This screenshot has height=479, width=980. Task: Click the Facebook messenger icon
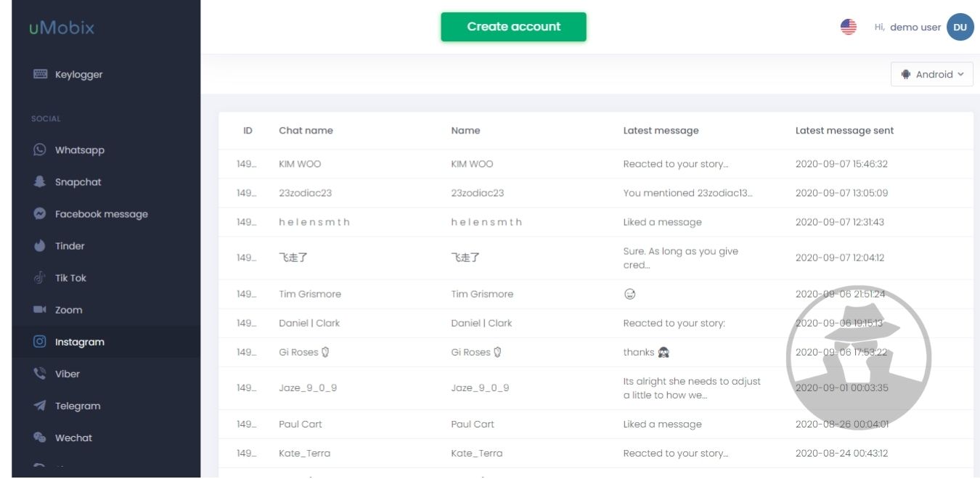(x=40, y=213)
